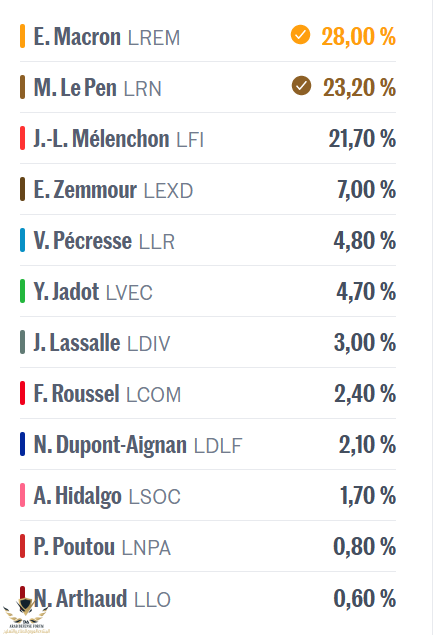Screen dimensions: 439x635
Task: Click the orange color bar beside E. Macron
Action: click(22, 36)
